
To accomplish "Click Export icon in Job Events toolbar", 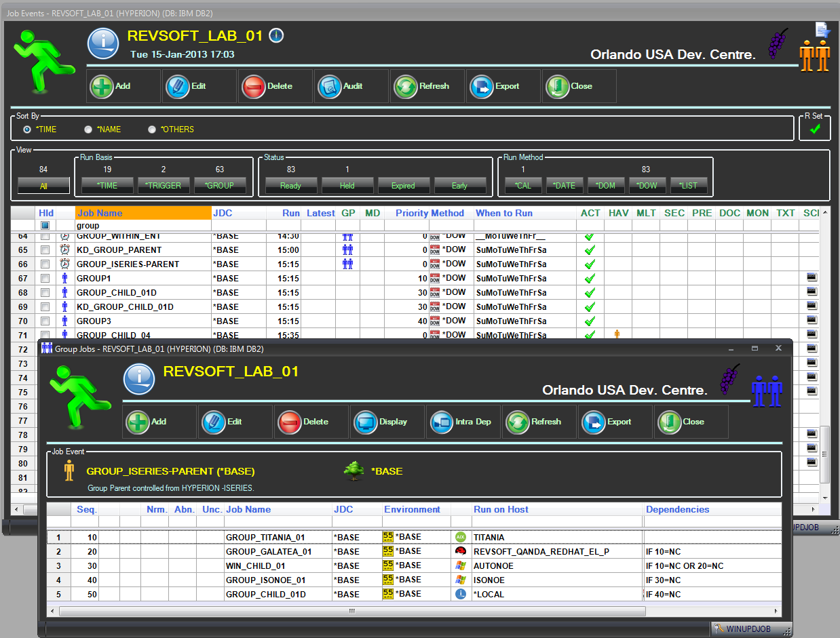I will [481, 86].
